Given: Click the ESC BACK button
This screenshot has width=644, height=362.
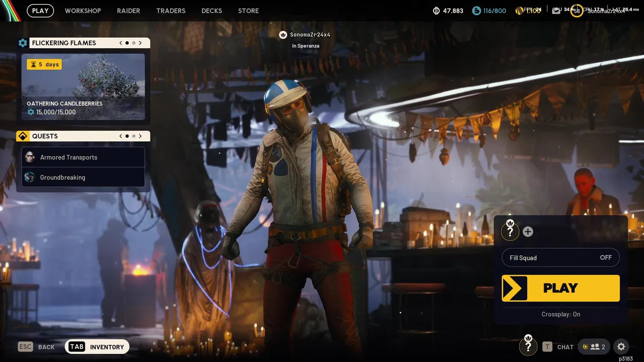Looking at the screenshot, I should 36,346.
